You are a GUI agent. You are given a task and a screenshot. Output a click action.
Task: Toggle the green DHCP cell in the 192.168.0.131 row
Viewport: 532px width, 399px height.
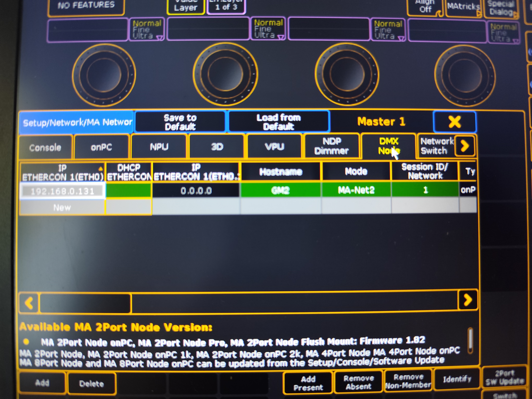(x=129, y=191)
